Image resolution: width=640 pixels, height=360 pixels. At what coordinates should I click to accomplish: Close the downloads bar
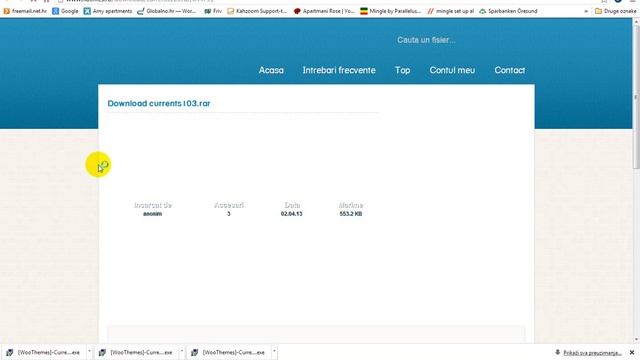pyautogui.click(x=632, y=352)
